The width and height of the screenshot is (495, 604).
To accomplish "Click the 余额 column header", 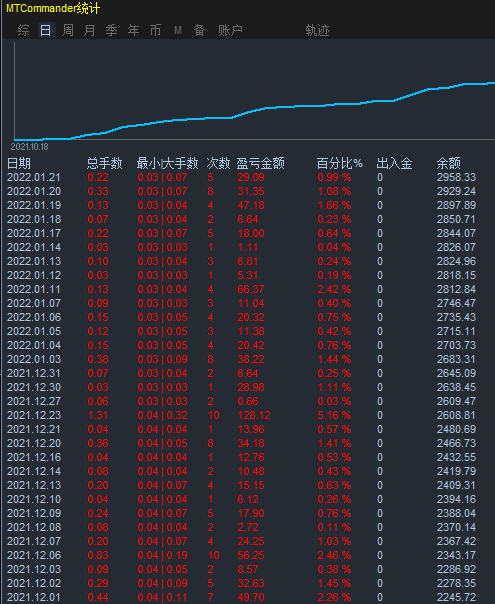I will pyautogui.click(x=448, y=163).
